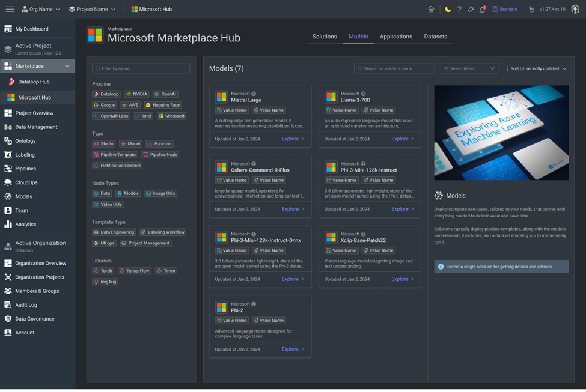The height and width of the screenshot is (392, 586).
Task: Explore the Cohere-Command-R-Plus model
Action: click(293, 209)
